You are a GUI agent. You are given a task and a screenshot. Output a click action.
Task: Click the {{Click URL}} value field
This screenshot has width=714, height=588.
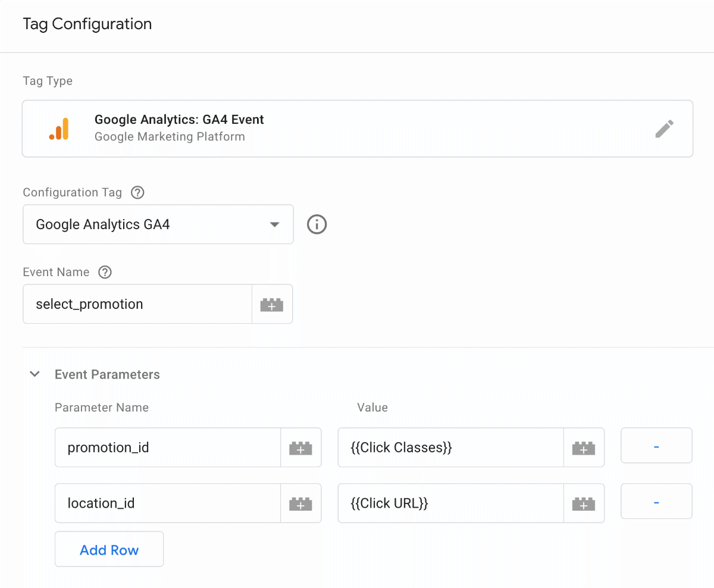coord(450,503)
